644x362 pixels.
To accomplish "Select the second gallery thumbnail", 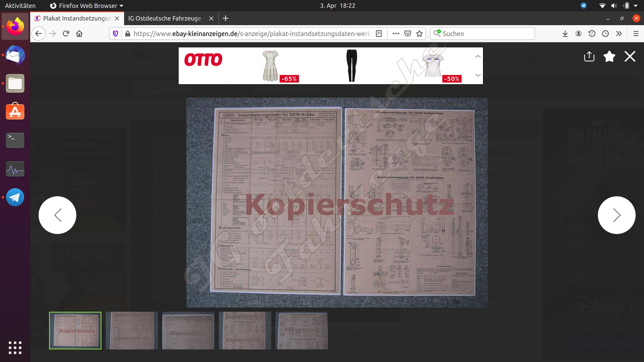I will (132, 330).
